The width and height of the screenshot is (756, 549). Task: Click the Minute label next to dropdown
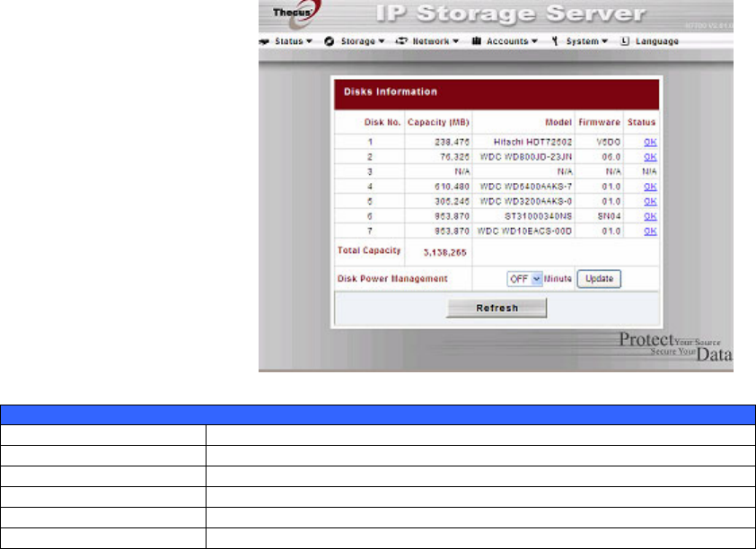tap(558, 279)
